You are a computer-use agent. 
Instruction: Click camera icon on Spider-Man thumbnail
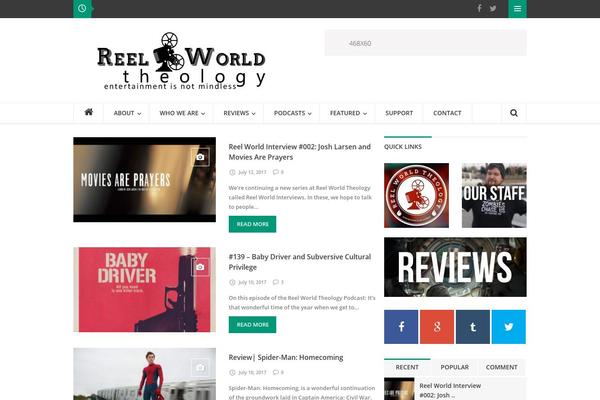(x=200, y=367)
